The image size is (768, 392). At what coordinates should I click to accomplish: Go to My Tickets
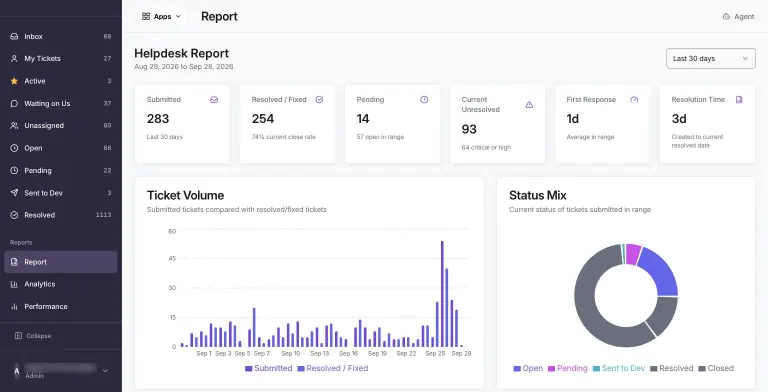tap(61, 58)
